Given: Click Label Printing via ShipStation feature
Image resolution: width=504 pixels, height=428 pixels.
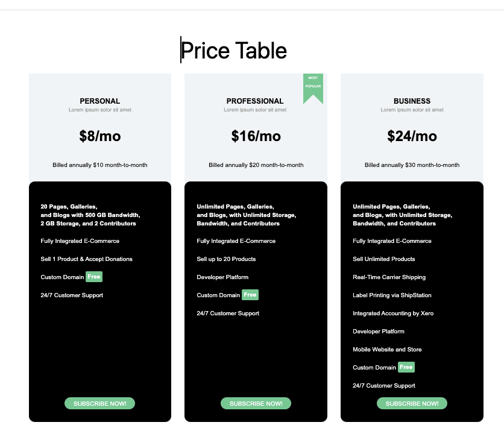Looking at the screenshot, I should pyautogui.click(x=392, y=295).
